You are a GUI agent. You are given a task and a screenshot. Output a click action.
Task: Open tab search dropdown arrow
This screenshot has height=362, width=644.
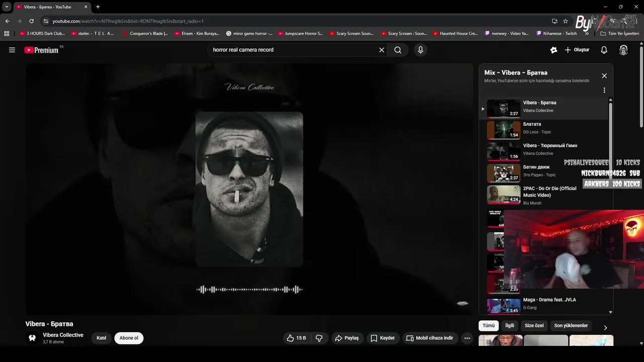[7, 7]
